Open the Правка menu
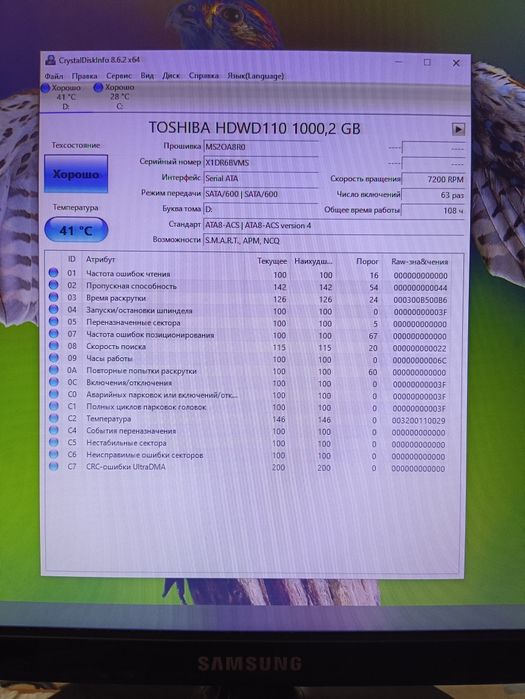525x699 pixels. 84,76
